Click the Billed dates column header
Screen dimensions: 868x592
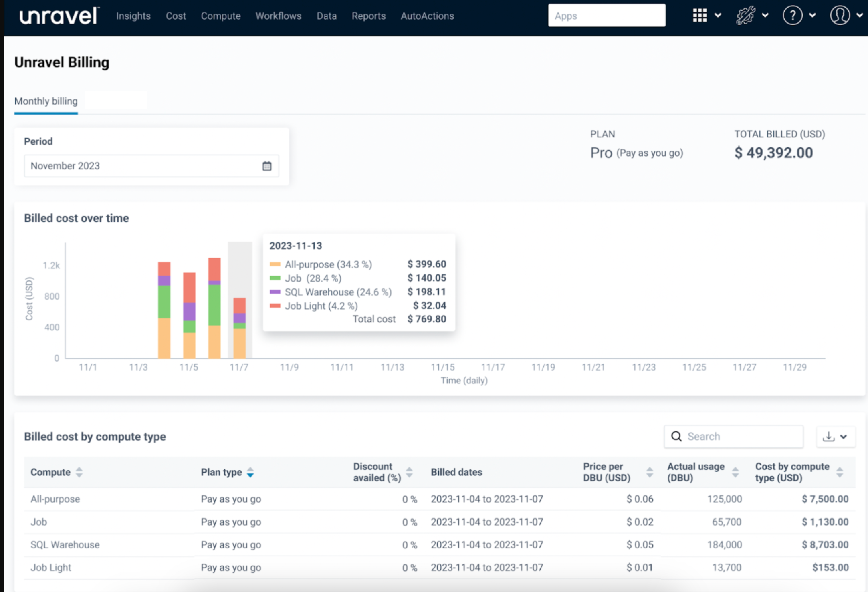456,472
